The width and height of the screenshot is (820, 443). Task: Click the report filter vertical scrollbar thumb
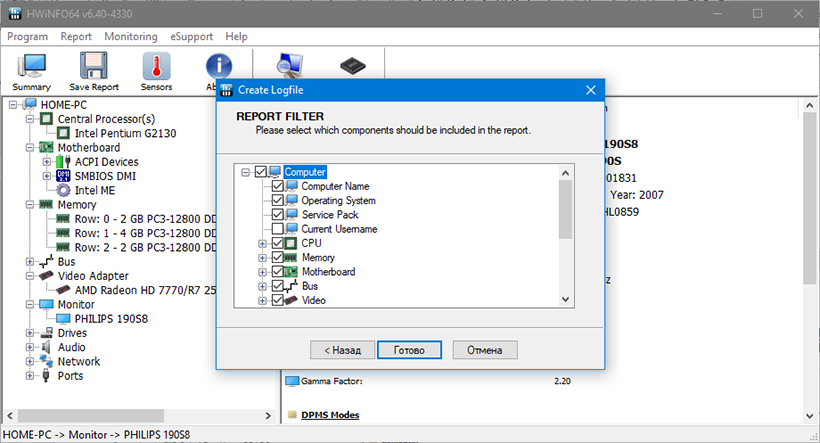tap(565, 209)
